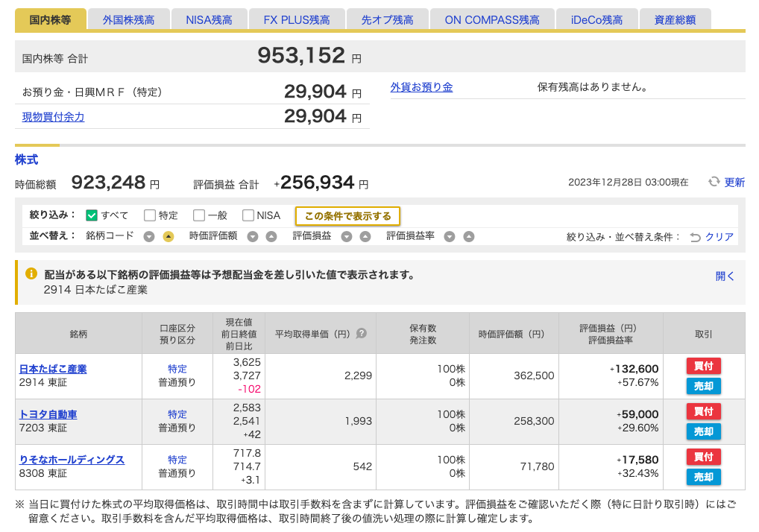Click 更新 refresh link

coord(734,183)
